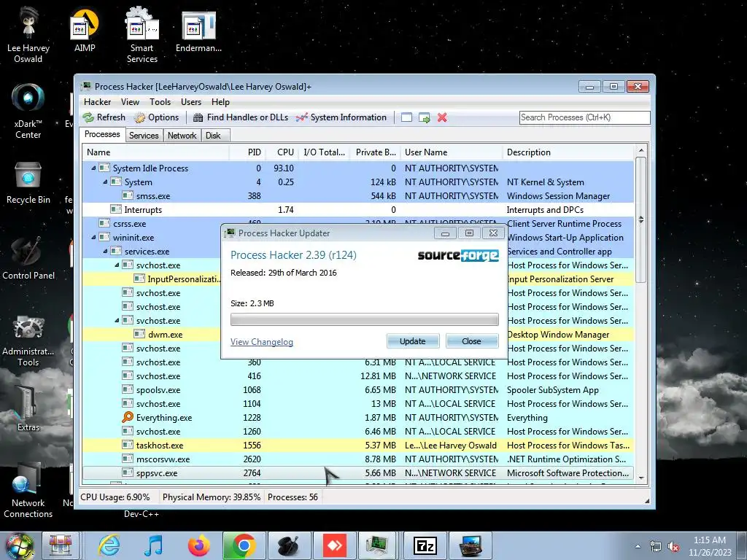Click the Windows Start orb
This screenshot has height=560, width=747.
(x=18, y=545)
